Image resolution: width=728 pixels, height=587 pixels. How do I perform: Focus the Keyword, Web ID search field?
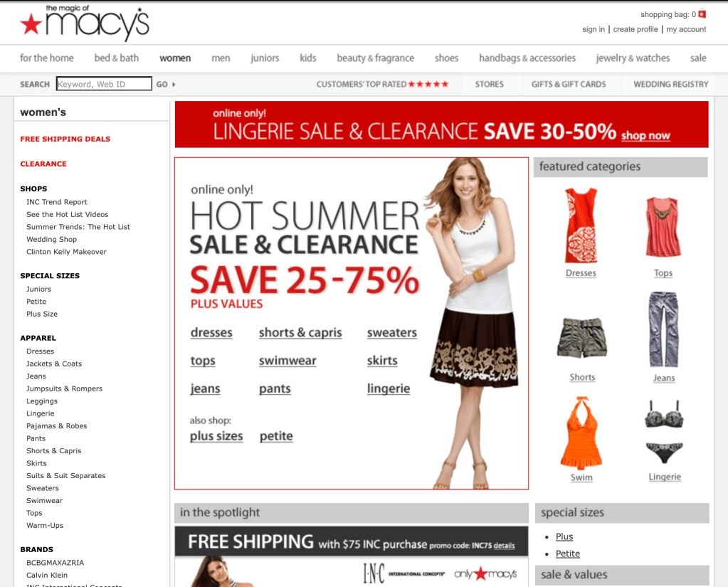(x=104, y=84)
